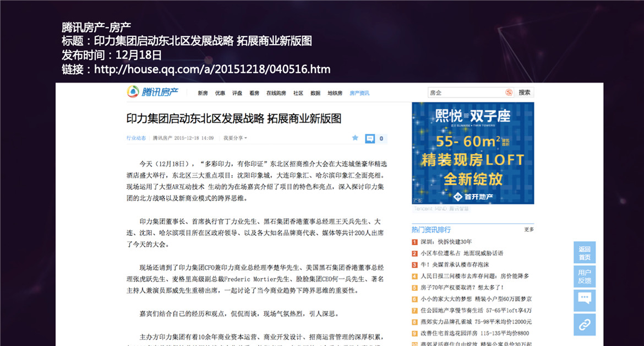644x346 pixels.
Task: Click the floating chain link icon button
Action: [585, 325]
